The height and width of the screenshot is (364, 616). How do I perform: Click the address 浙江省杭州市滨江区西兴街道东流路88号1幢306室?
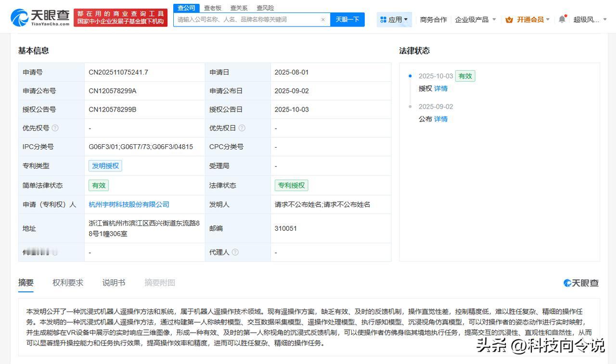coord(144,228)
